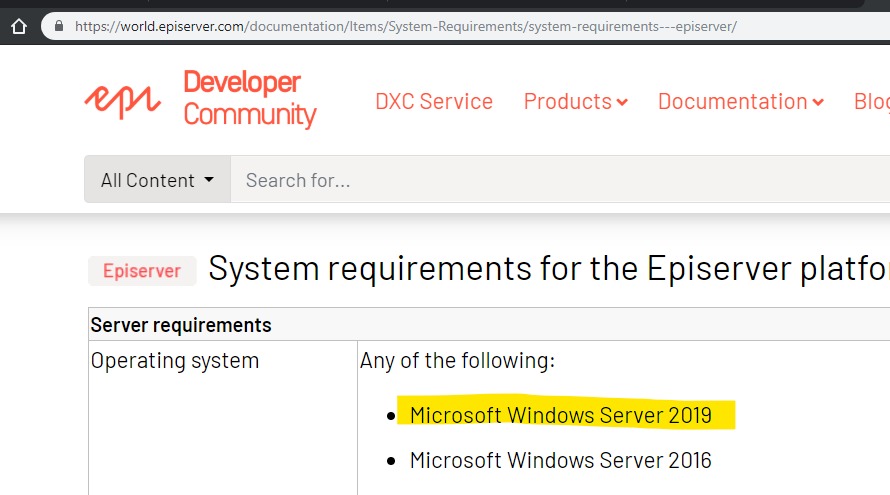This screenshot has width=890, height=495.
Task: Click the browser address bar URL
Action: pos(405,26)
